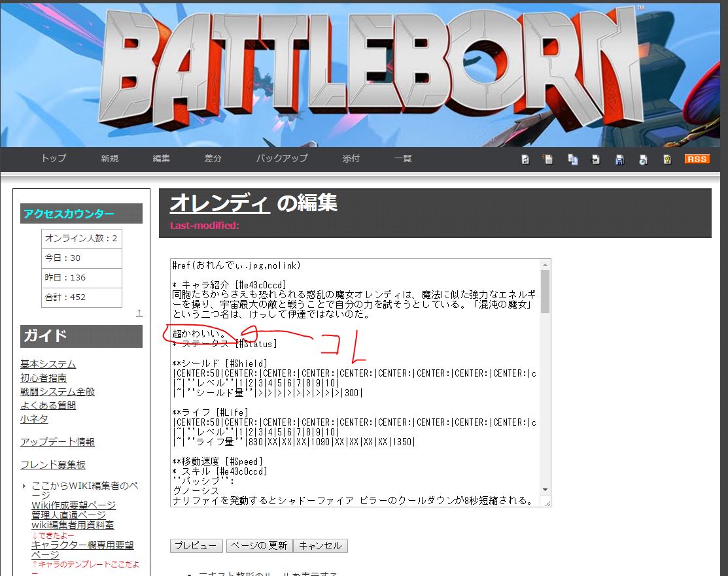Click the グノーシス line in the editor
This screenshot has height=576, width=728.
click(196, 490)
